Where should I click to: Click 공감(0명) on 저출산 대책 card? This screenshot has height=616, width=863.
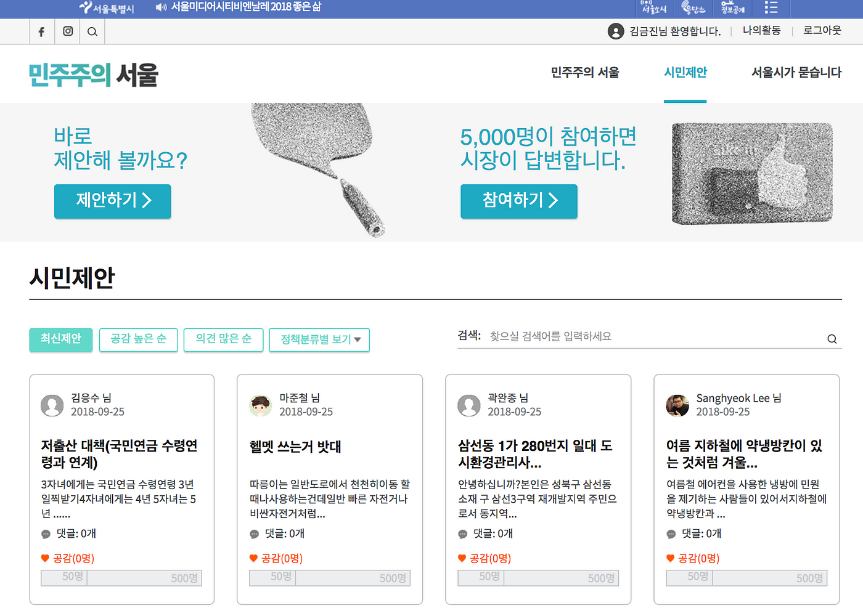click(73, 558)
